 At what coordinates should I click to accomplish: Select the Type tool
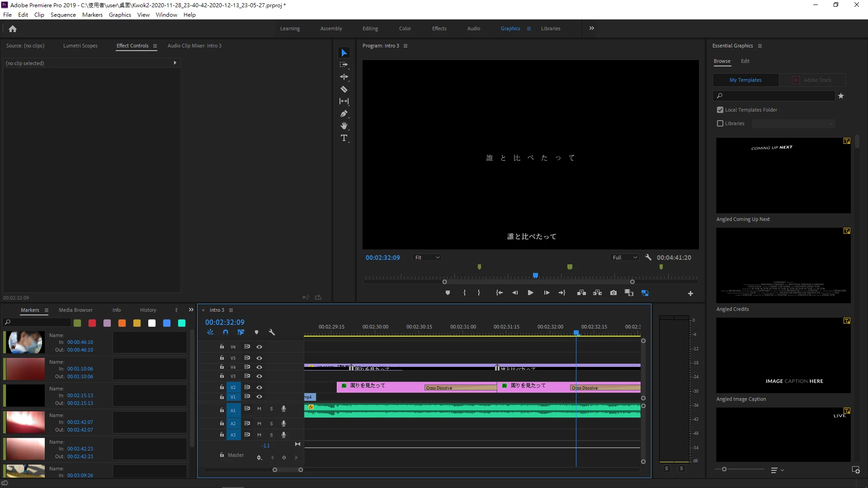click(x=344, y=138)
